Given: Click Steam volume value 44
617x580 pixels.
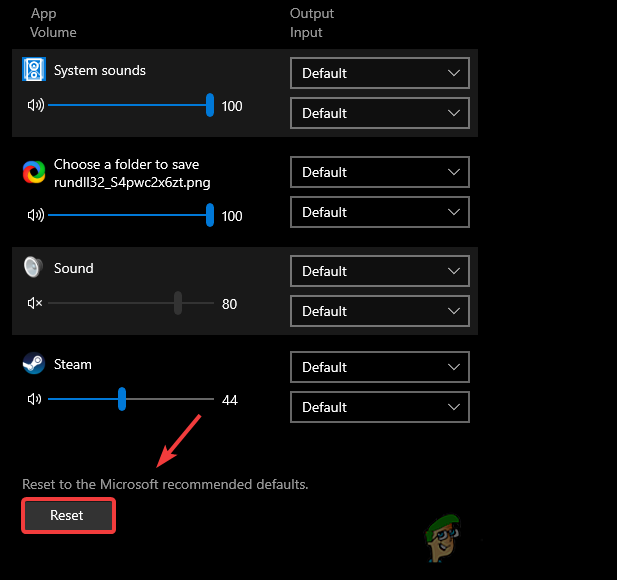Looking at the screenshot, I should coord(230,400).
